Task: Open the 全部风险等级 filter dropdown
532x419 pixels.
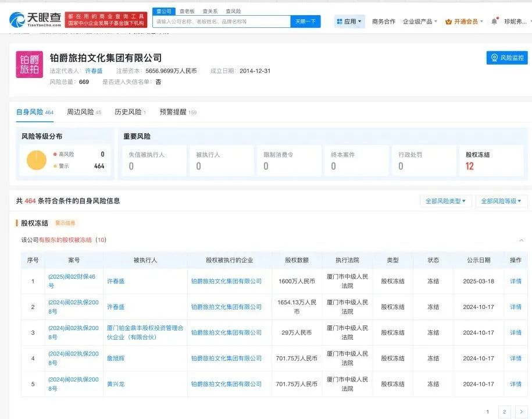Action: click(501, 200)
